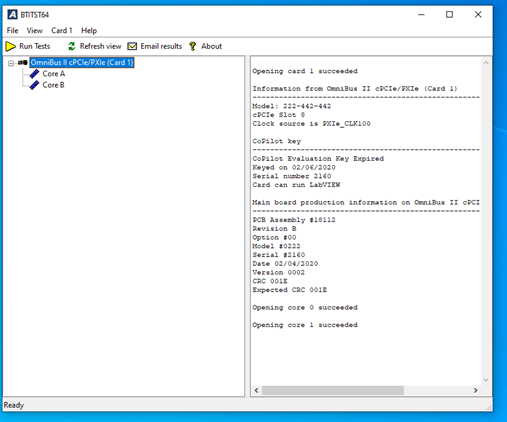Screen dimensions: 507x422
Task: Click the BTITST64 application icon in the title bar
Action: coord(12,15)
